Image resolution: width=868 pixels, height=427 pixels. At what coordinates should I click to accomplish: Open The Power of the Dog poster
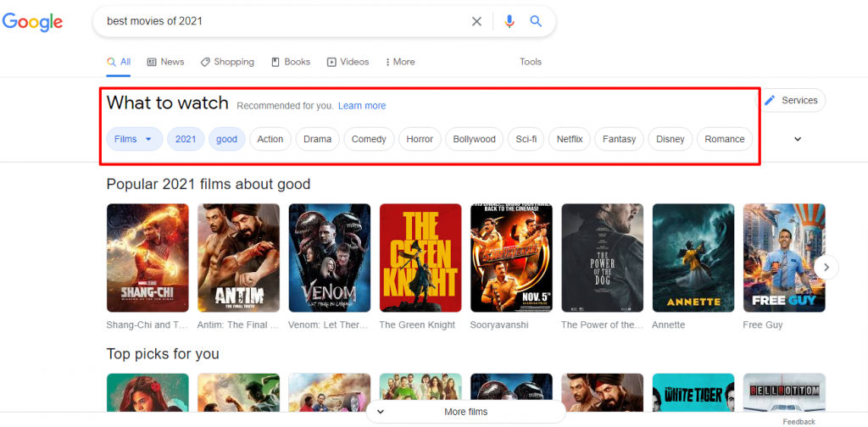point(603,258)
